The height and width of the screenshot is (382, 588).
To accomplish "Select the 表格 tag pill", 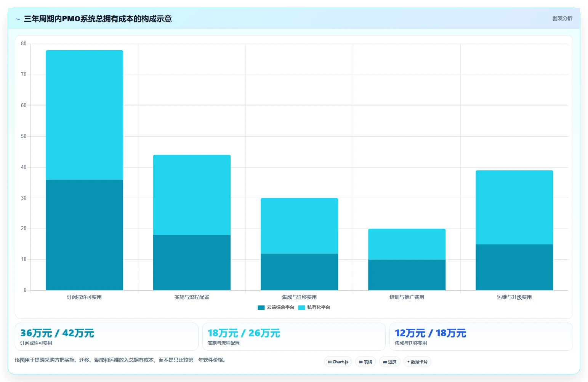I will [x=365, y=362].
